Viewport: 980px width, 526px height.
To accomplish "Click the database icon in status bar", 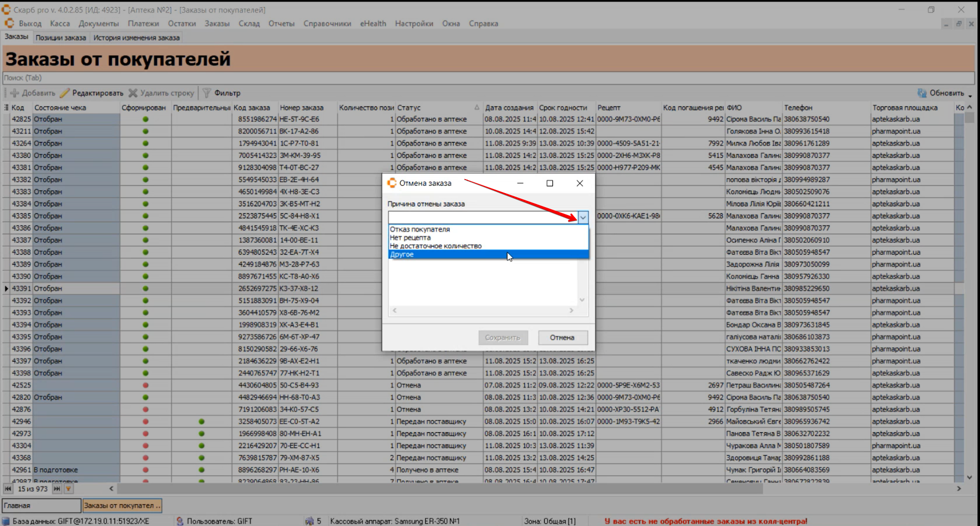I will (6, 521).
